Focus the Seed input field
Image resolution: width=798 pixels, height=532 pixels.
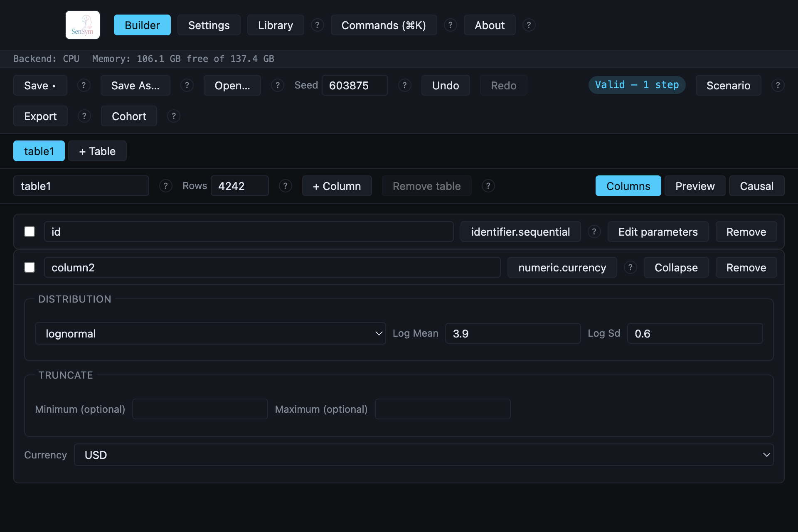pyautogui.click(x=355, y=85)
